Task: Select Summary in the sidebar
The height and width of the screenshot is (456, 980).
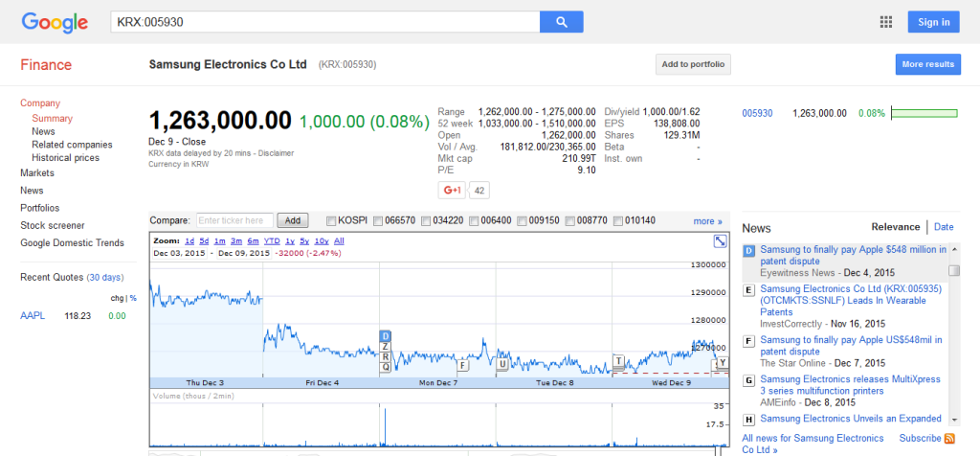Action: coord(52,118)
